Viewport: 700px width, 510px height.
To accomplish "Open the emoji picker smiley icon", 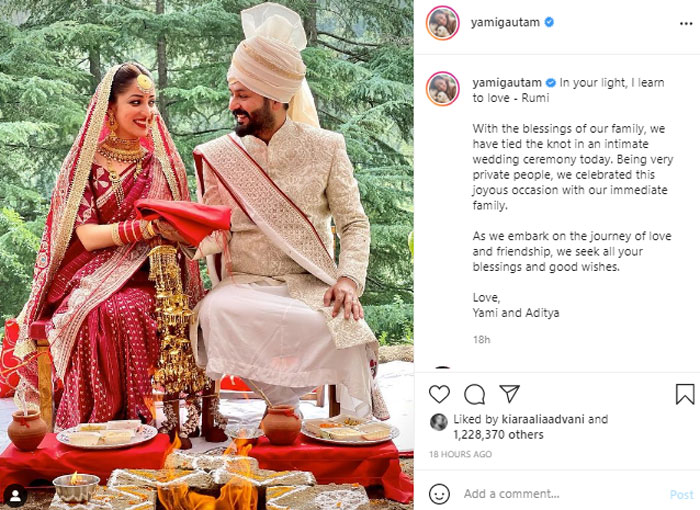I will [439, 494].
